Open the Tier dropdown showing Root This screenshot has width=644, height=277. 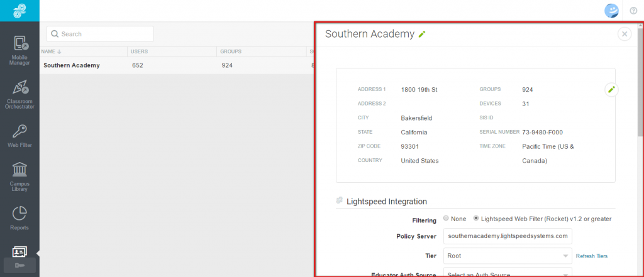click(x=508, y=256)
